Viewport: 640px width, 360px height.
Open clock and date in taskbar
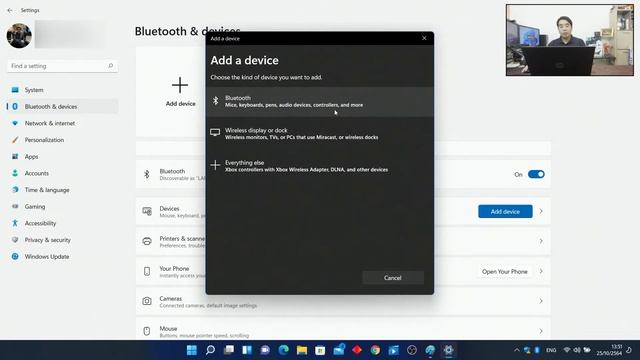coord(609,350)
